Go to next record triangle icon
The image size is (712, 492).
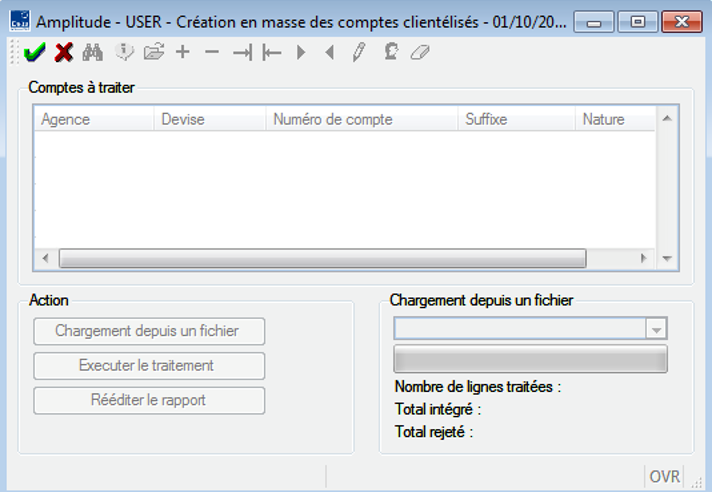click(x=300, y=53)
